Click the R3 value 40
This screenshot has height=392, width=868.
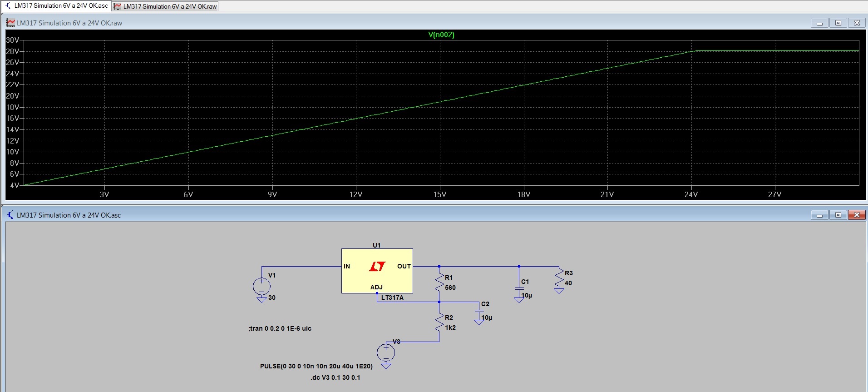point(568,283)
